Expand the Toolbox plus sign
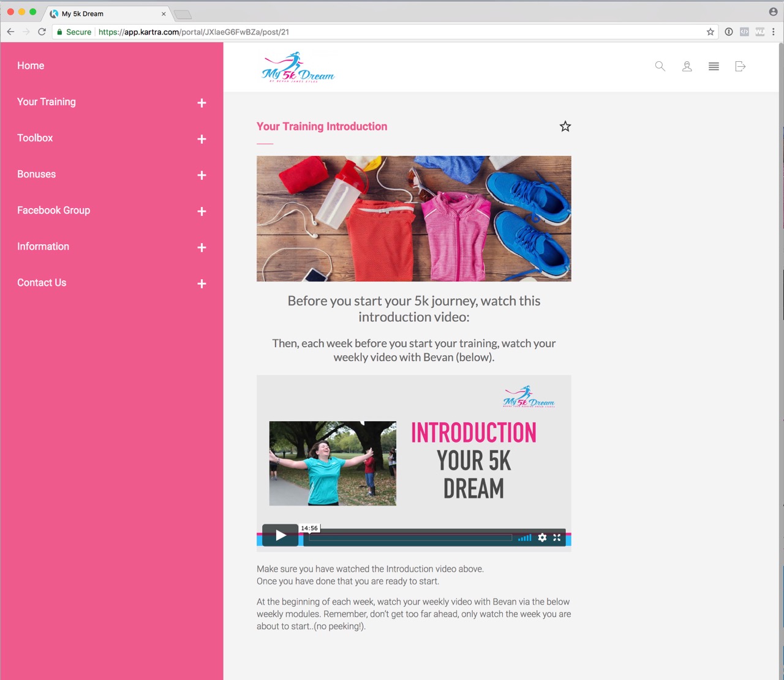784x680 pixels. pyautogui.click(x=202, y=139)
